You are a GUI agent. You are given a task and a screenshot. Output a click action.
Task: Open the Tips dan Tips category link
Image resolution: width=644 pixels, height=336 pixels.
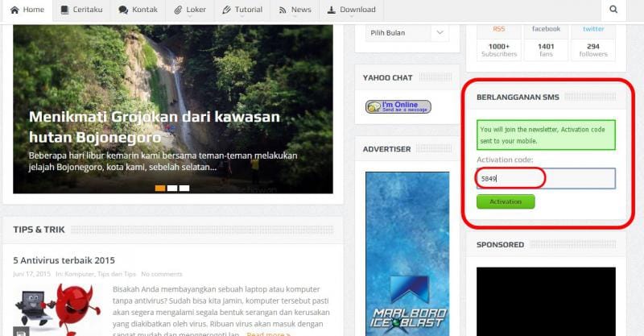[117, 274]
